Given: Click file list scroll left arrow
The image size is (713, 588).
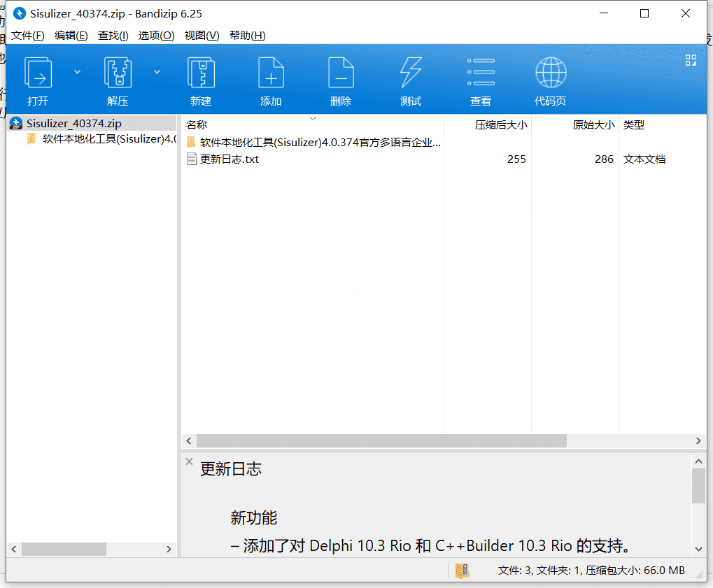Looking at the screenshot, I should pos(189,440).
